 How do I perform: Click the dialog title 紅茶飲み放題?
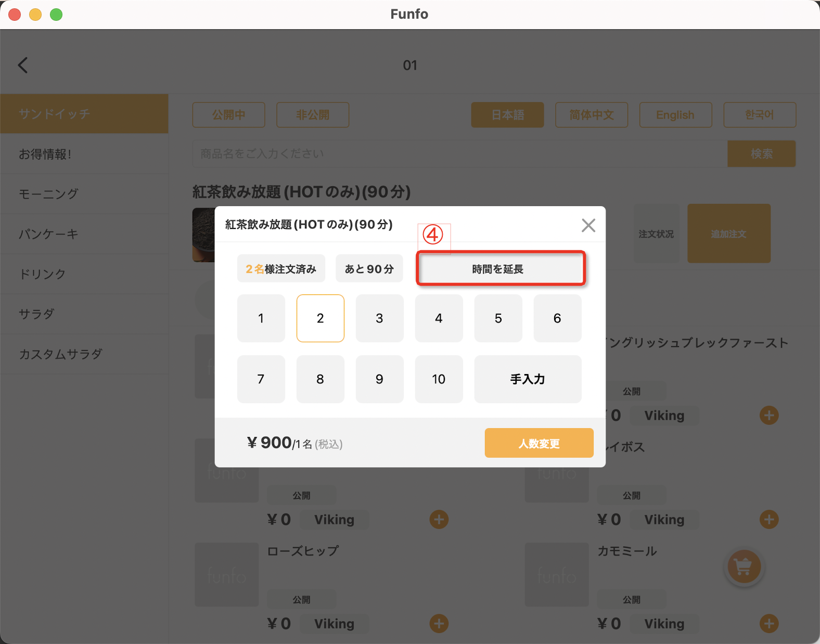[309, 224]
